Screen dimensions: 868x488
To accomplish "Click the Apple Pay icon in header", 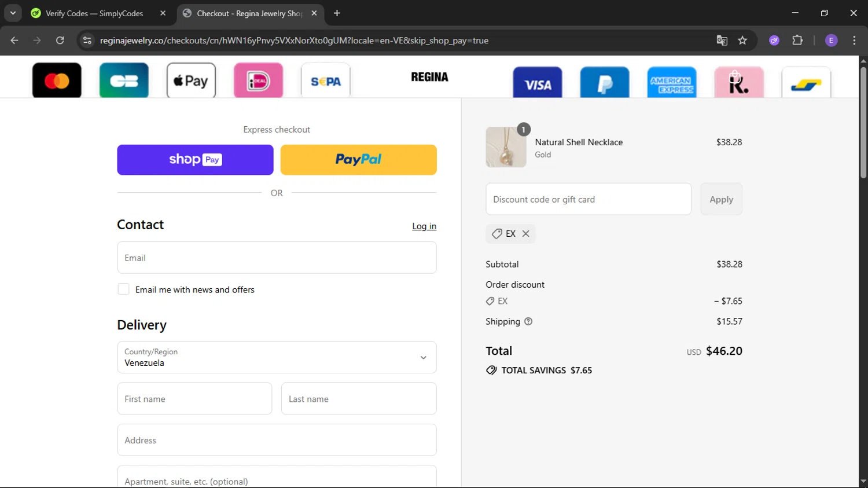I will tap(191, 80).
